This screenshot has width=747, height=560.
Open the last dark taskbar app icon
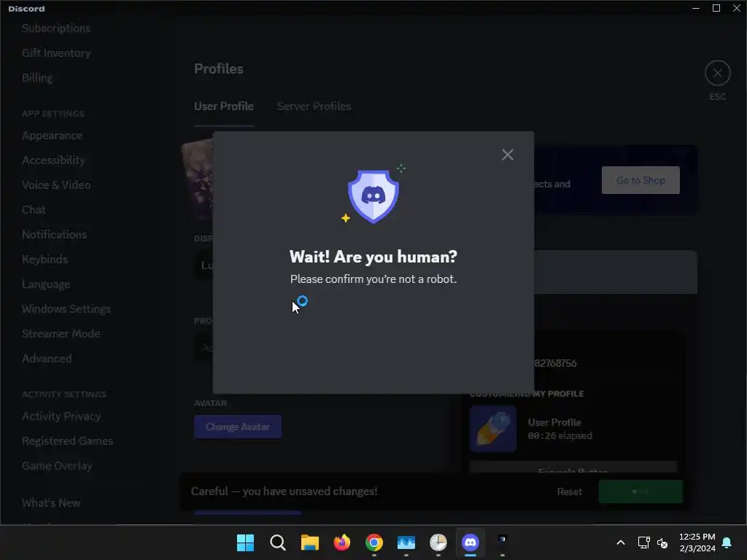point(503,540)
